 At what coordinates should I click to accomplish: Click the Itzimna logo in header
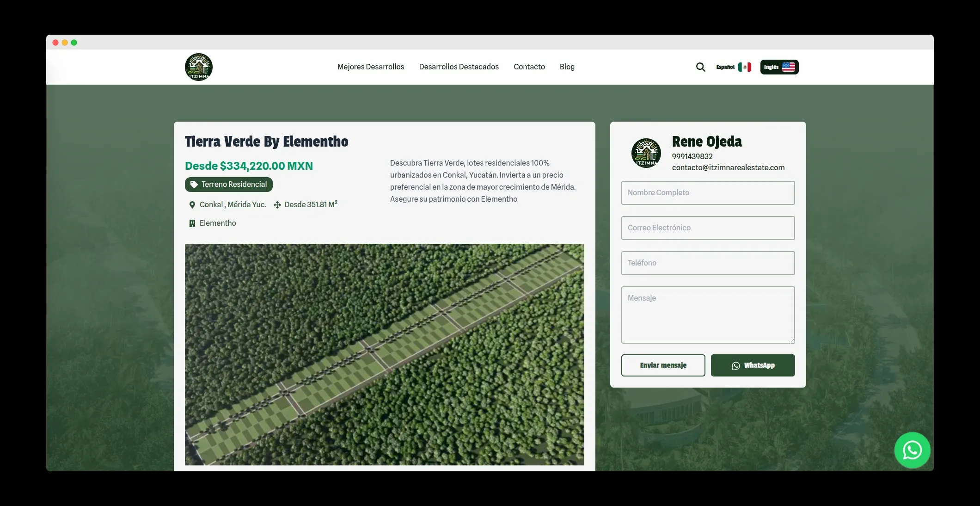pos(199,67)
